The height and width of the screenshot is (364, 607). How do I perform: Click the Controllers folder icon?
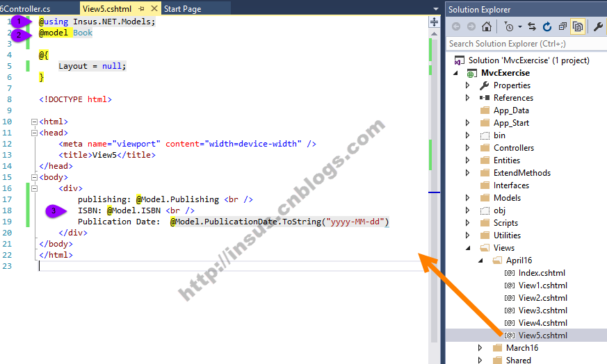(485, 148)
